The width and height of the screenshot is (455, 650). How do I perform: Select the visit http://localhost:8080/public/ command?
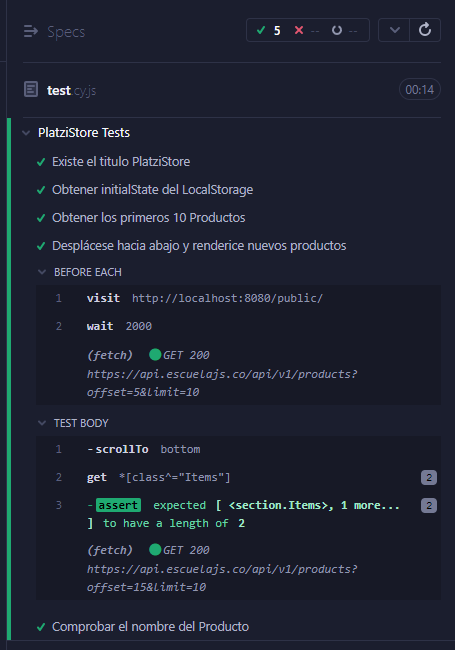coord(238,298)
